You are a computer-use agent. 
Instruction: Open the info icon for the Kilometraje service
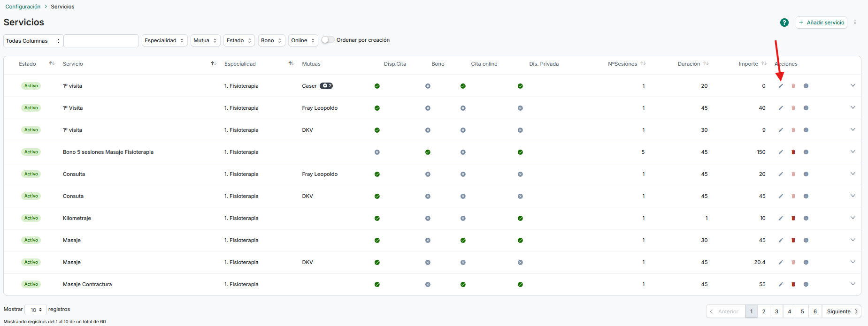tap(806, 218)
